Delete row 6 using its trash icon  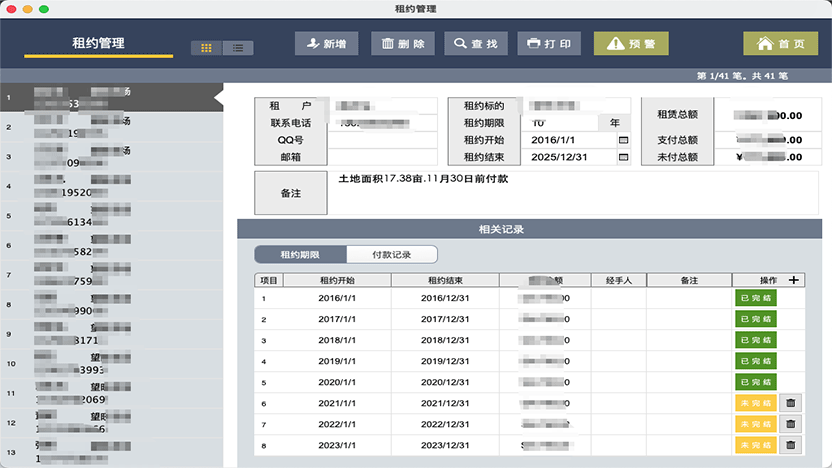pyautogui.click(x=791, y=403)
